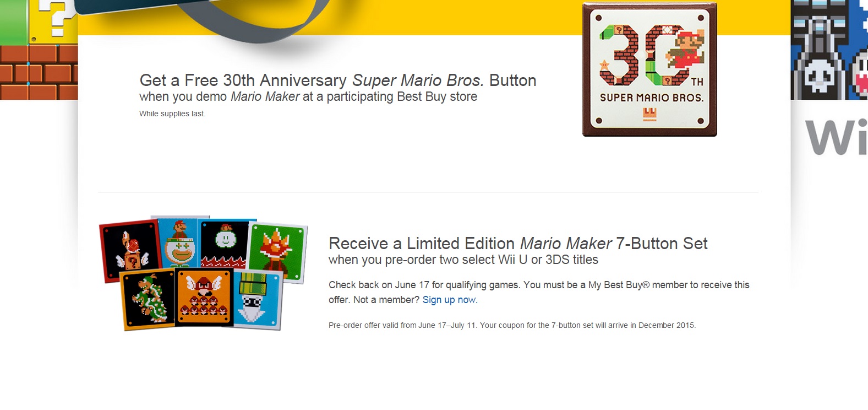
Task: Click the 'when you demo Mario Maker' subheading
Action: [x=308, y=97]
